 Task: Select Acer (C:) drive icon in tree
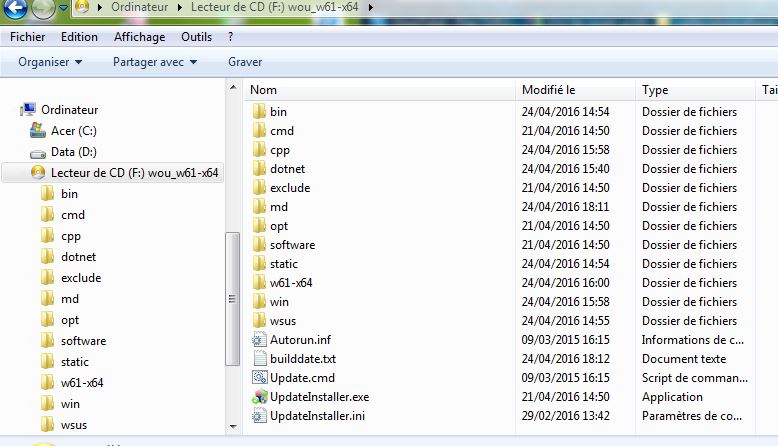pyautogui.click(x=38, y=130)
